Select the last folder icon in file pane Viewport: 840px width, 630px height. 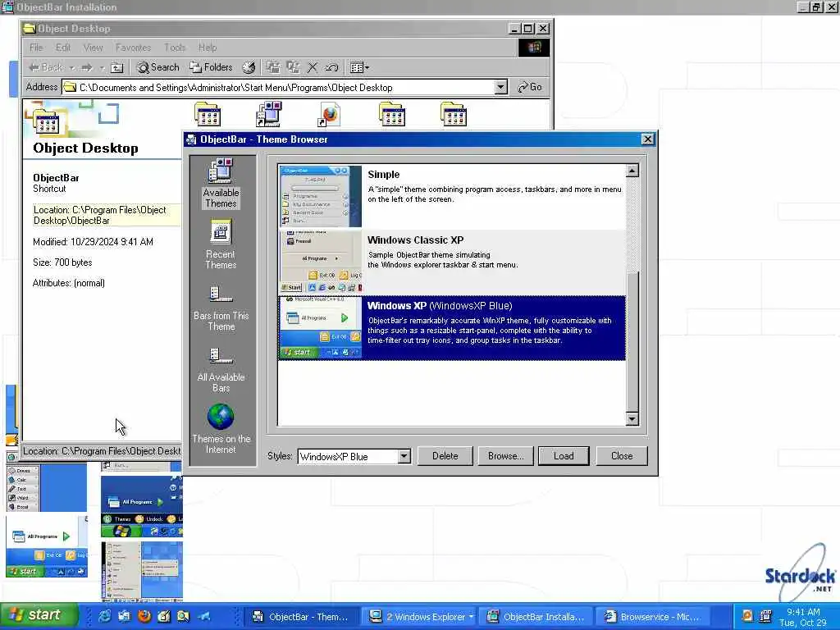coord(454,114)
